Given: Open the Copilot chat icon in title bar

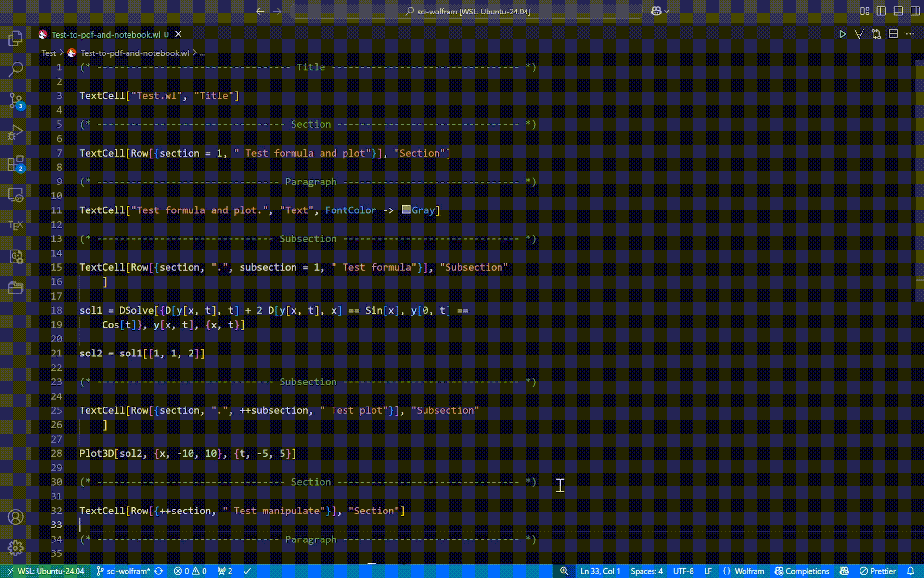Looking at the screenshot, I should [656, 11].
